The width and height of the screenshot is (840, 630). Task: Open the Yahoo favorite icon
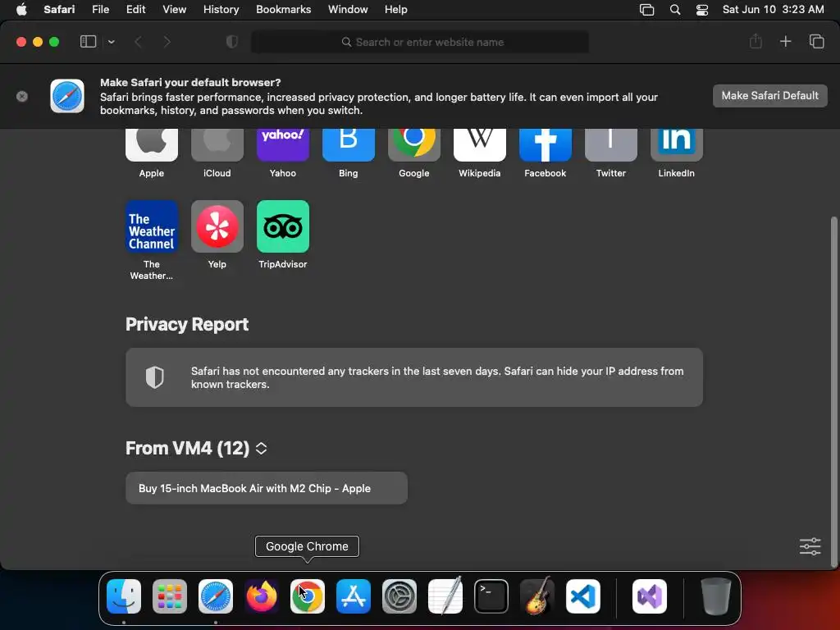pyautogui.click(x=283, y=144)
